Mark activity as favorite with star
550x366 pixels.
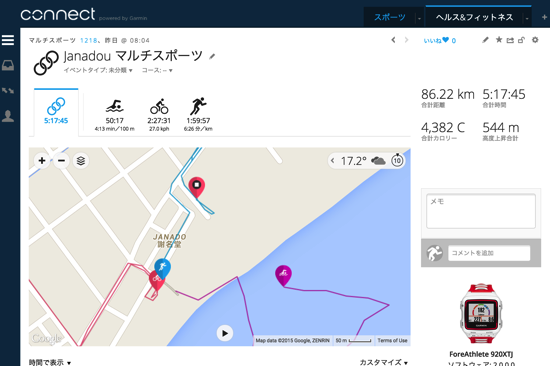click(x=499, y=40)
